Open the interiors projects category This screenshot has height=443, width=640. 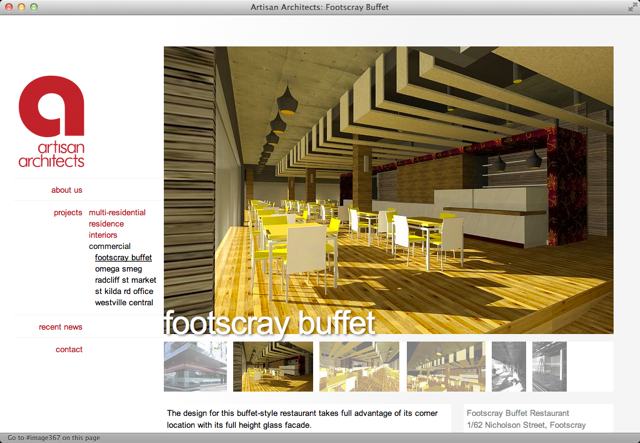pyautogui.click(x=103, y=235)
